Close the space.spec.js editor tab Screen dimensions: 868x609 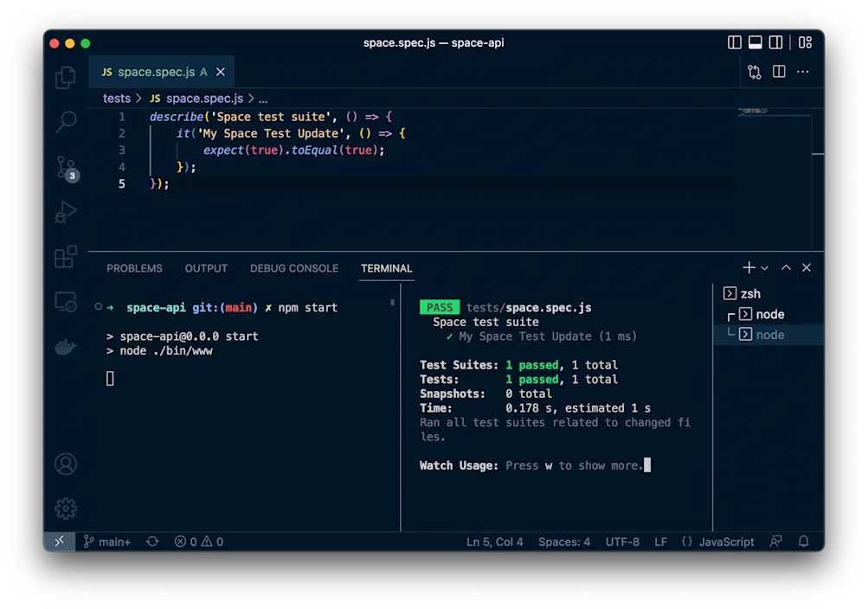point(221,72)
